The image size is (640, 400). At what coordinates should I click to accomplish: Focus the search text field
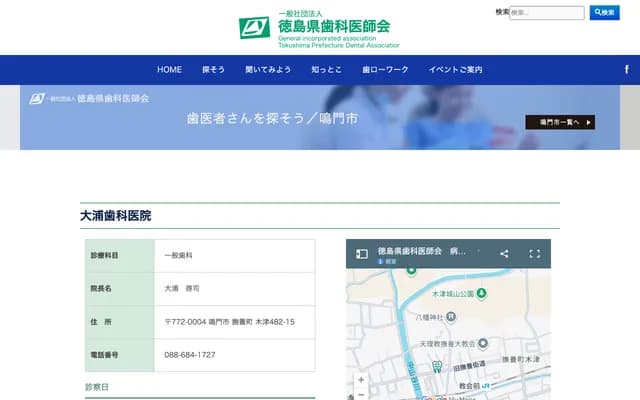pos(546,13)
